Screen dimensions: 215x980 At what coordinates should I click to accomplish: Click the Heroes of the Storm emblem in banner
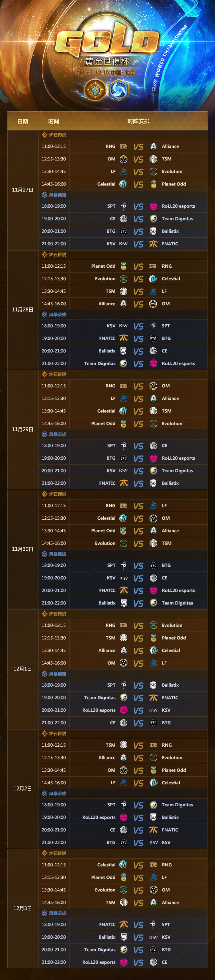coord(119,90)
